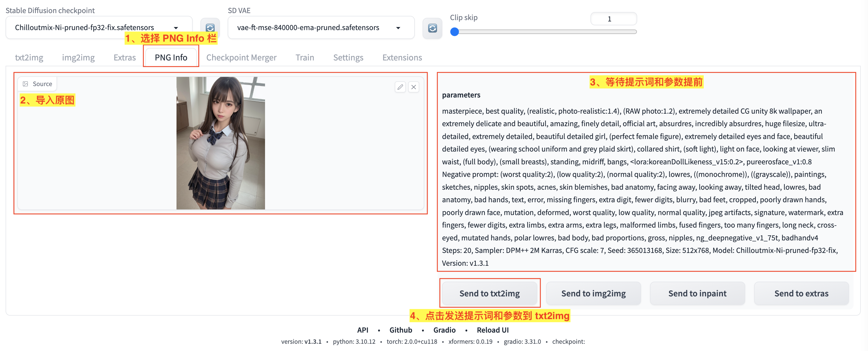Open the Extensions tab
Image resolution: width=868 pixels, height=351 pixels.
click(402, 57)
